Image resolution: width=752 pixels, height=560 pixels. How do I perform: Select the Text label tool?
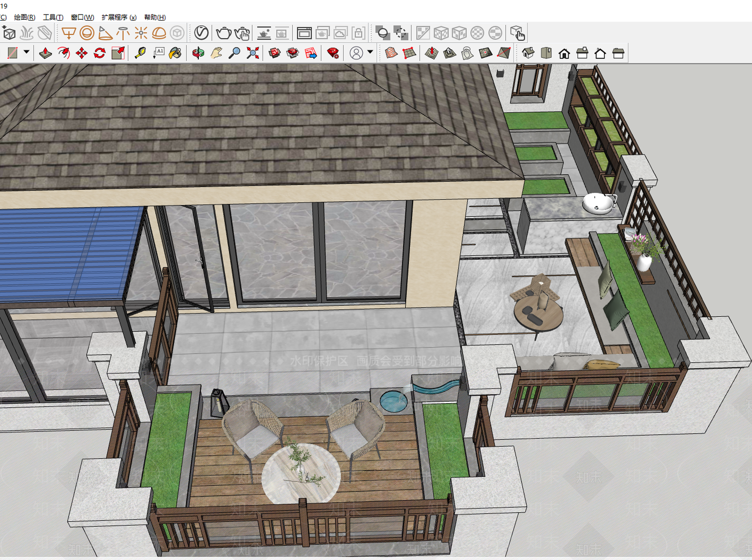(158, 53)
